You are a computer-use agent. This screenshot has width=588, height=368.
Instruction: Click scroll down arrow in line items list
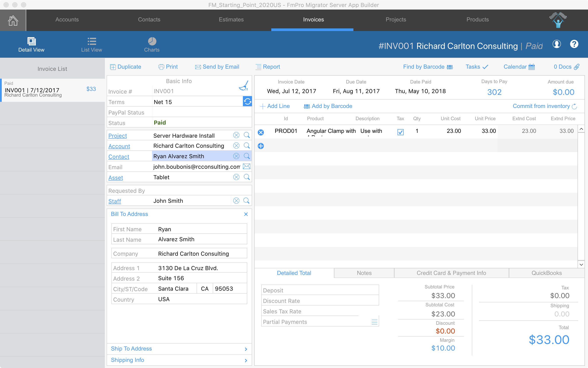point(581,264)
